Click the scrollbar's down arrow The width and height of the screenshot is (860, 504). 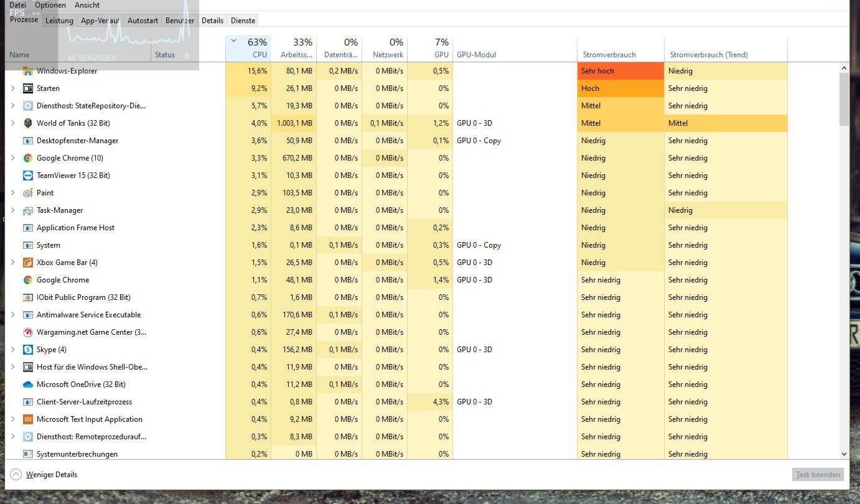coord(844,454)
